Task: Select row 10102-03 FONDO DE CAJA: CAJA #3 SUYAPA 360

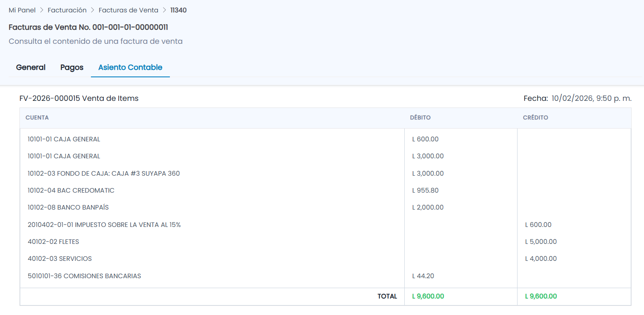Action: coord(104,174)
